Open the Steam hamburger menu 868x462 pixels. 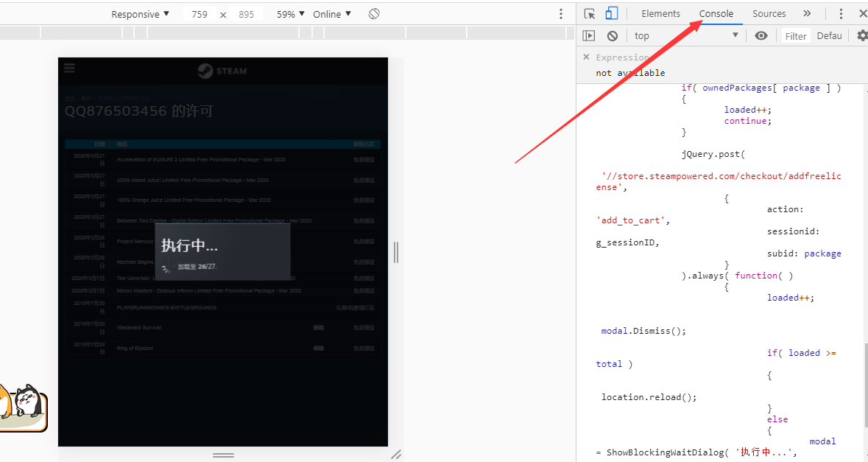click(x=69, y=68)
